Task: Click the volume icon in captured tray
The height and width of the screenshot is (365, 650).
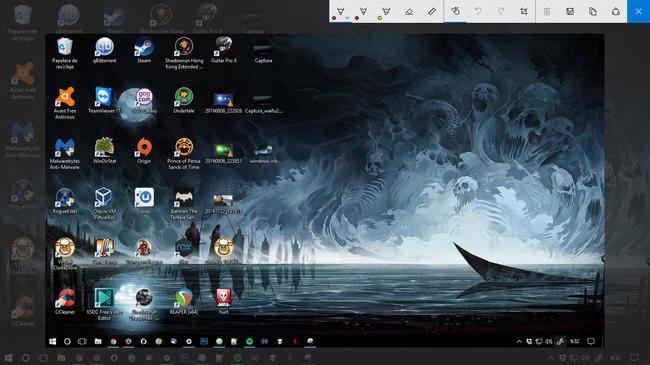Action: coord(549,341)
